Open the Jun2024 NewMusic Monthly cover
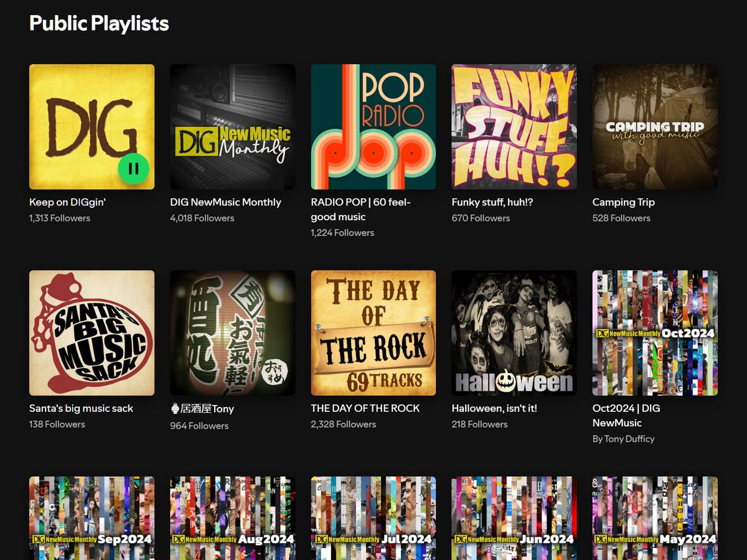Viewport: 747px width, 560px height. tap(514, 518)
